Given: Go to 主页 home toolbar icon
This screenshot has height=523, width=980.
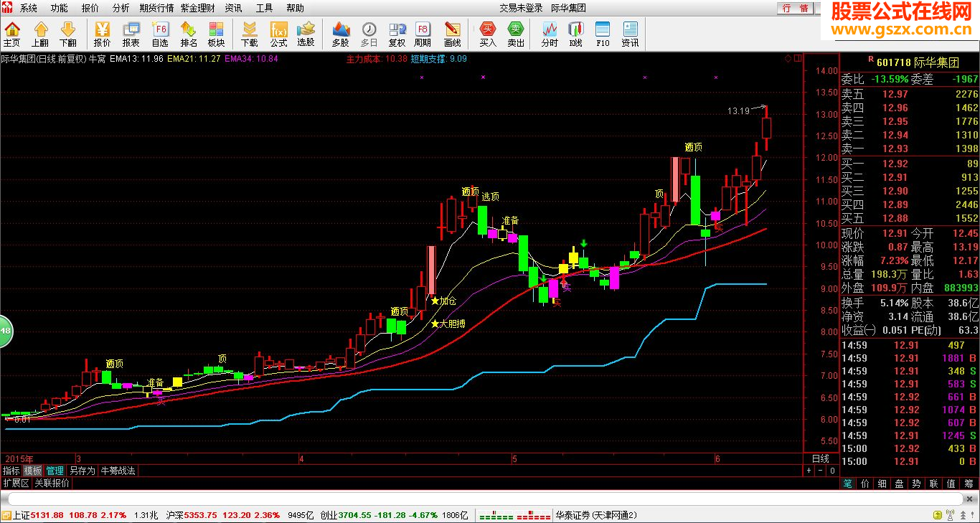Looking at the screenshot, I should pos(12,34).
